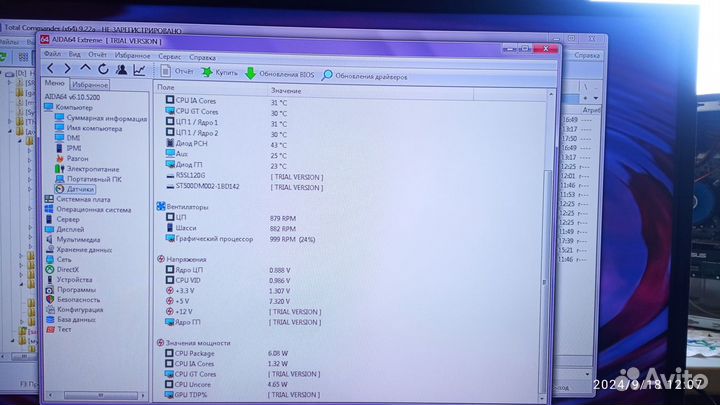Screen dimensions: 720x405
Task: Expand the DirectX tree node
Action: 67,269
